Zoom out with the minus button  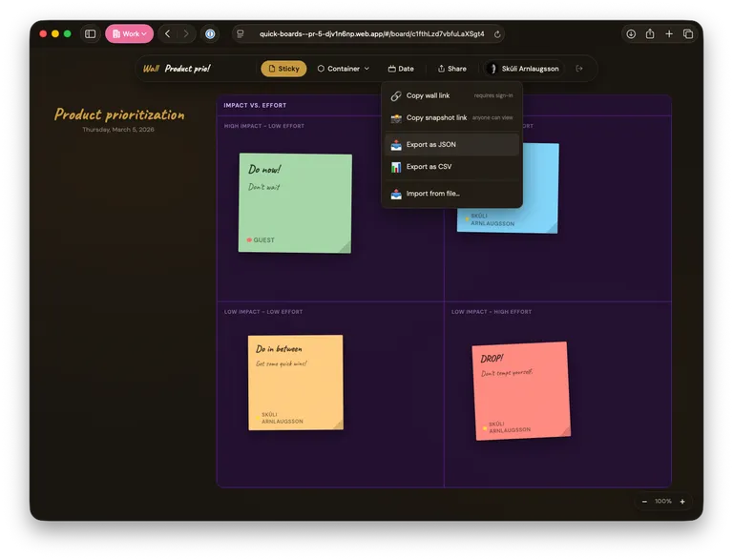tap(644, 501)
